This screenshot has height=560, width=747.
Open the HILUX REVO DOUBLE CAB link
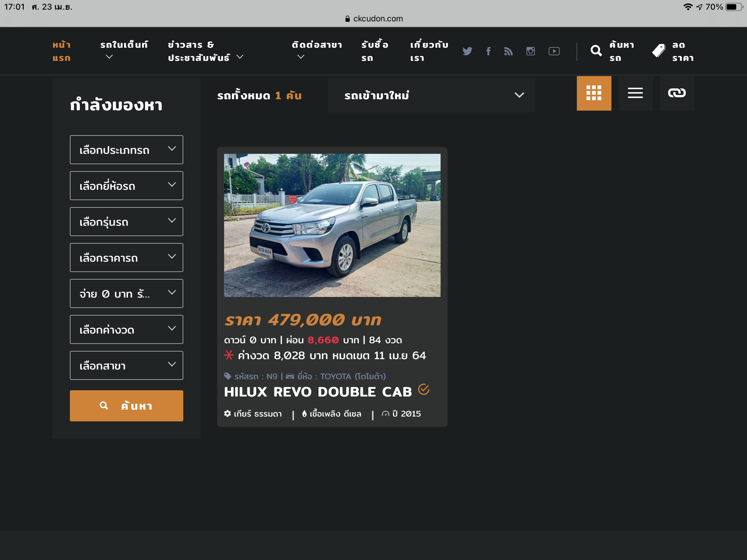click(318, 392)
